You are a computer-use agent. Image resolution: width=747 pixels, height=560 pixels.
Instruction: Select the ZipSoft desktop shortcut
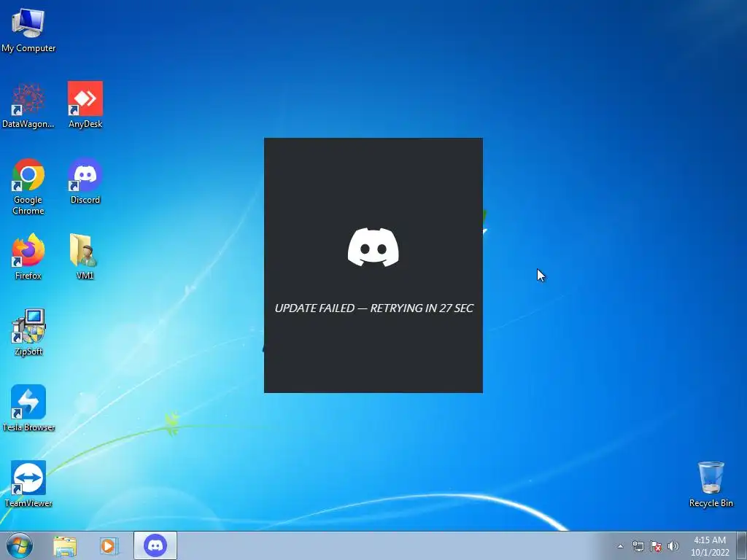(28, 332)
